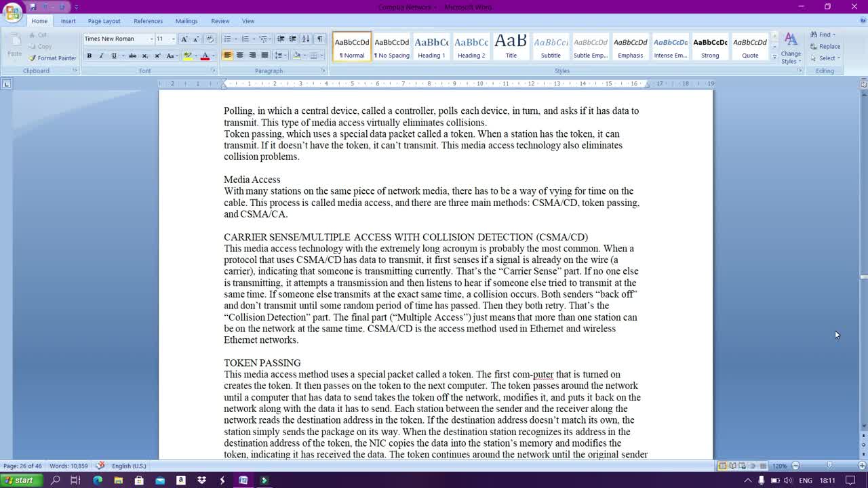Open Paragraph dialog launcher
868x488 pixels.
(x=323, y=70)
